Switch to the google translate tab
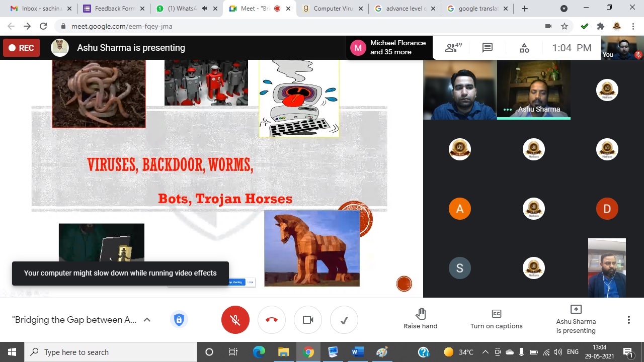The image size is (644, 362). tap(477, 9)
